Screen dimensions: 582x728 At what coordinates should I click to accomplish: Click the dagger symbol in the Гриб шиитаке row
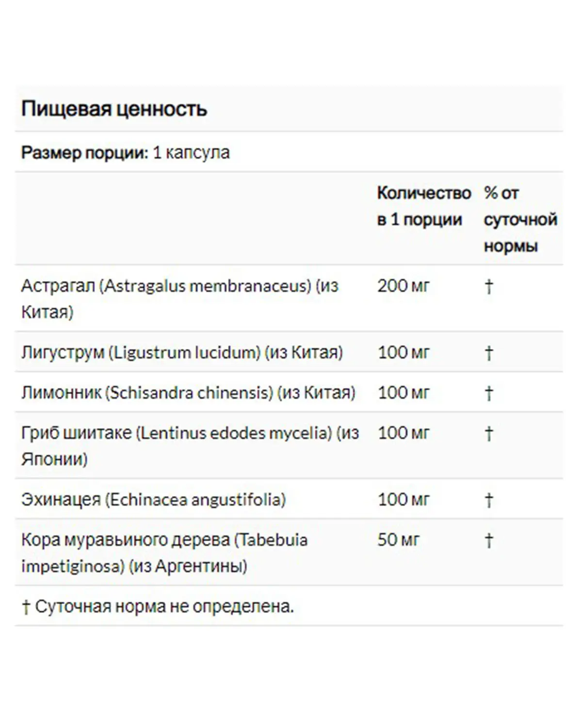click(x=489, y=433)
